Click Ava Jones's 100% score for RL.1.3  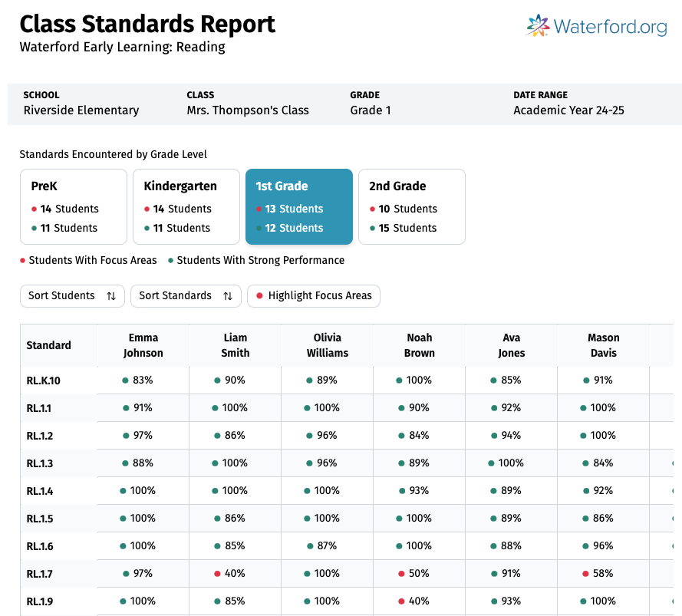pos(511,463)
